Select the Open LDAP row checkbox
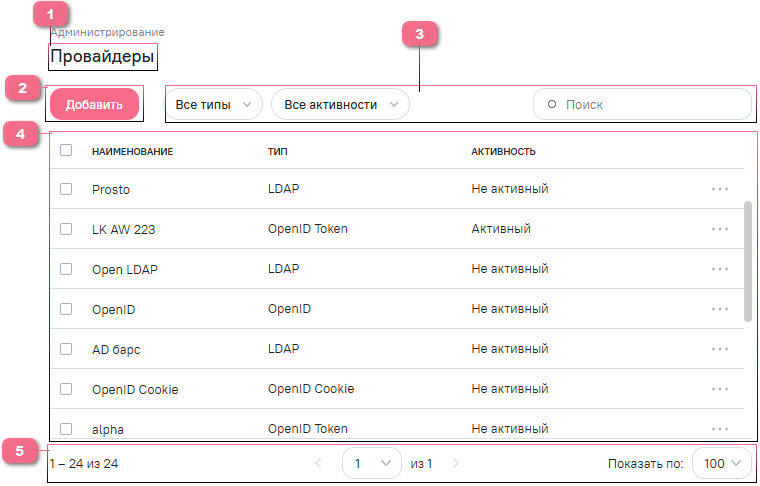Viewport: 760px width, 486px height. point(66,269)
